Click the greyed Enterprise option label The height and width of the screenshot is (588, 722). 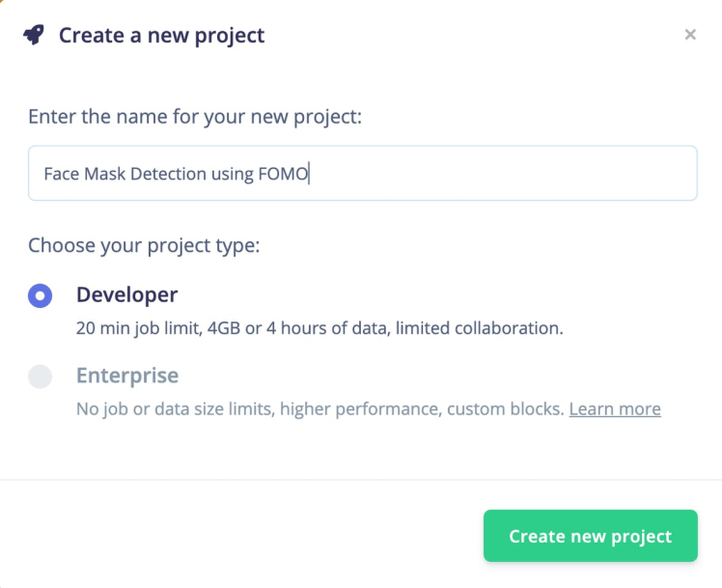pos(127,376)
